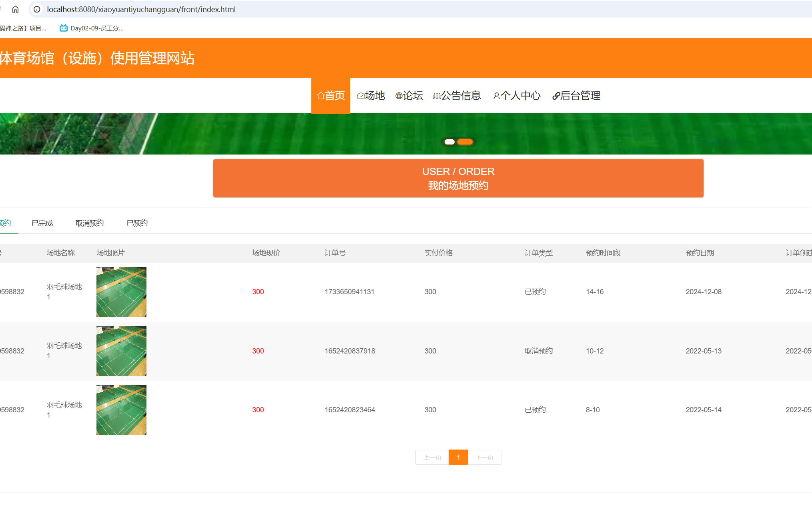Click the 预约日期 column header
This screenshot has height=524, width=812.
[700, 253]
